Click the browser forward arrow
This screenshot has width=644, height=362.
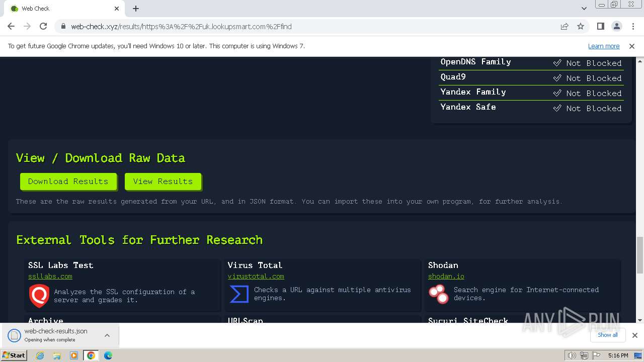(x=27, y=26)
